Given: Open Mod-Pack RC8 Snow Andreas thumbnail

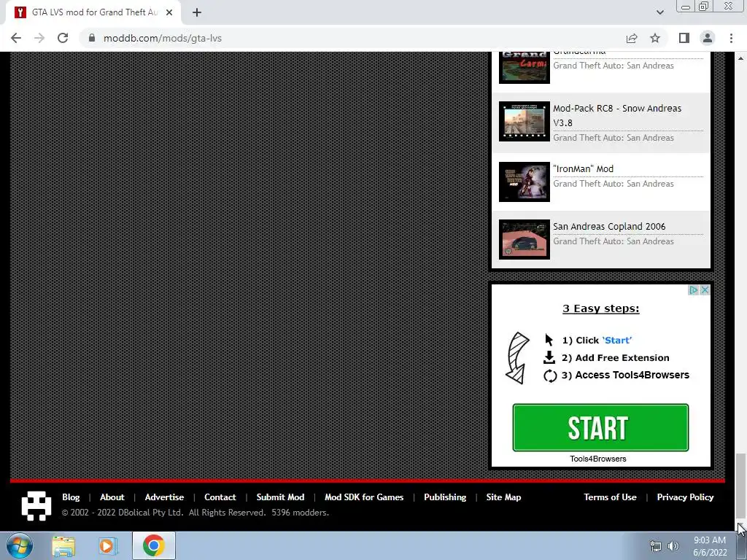Looking at the screenshot, I should [524, 122].
